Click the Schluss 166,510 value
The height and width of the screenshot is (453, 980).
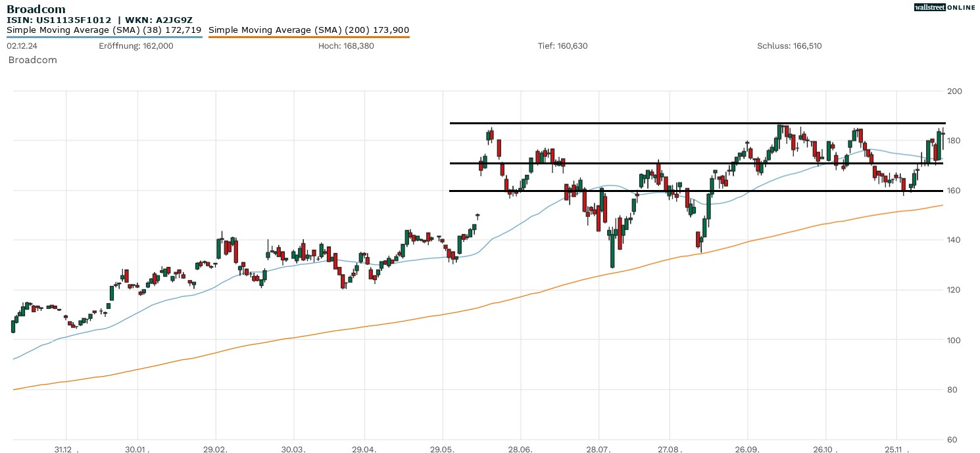tap(789, 46)
